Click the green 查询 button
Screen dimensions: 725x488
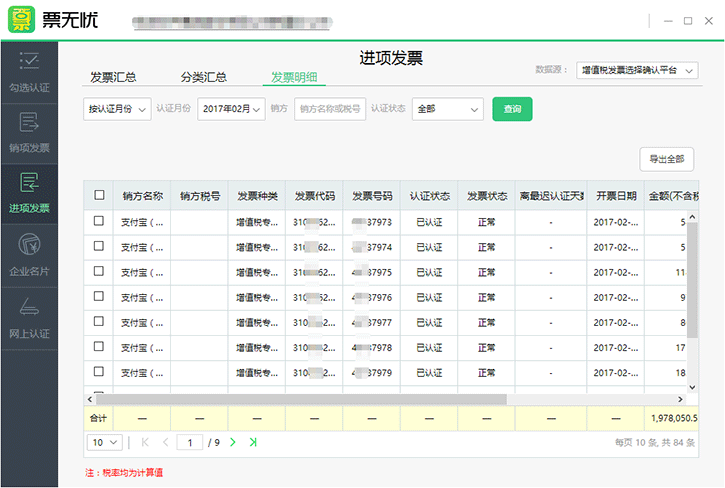[x=512, y=109]
